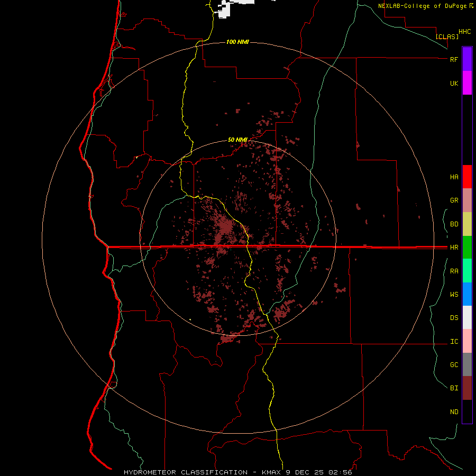
Task: Click the BI legend label
Action: coord(454,388)
